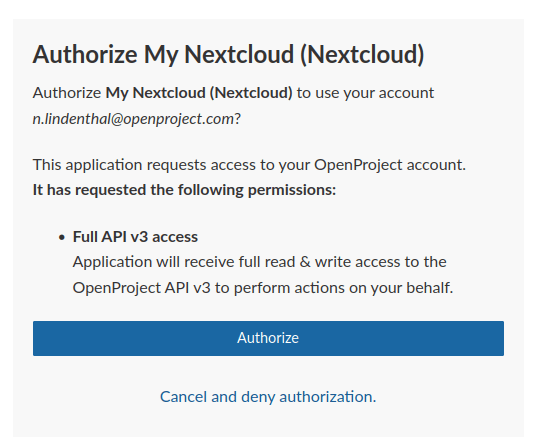This screenshot has width=555, height=444.
Task: Click 'This application requests access' sentence
Action: click(x=249, y=165)
